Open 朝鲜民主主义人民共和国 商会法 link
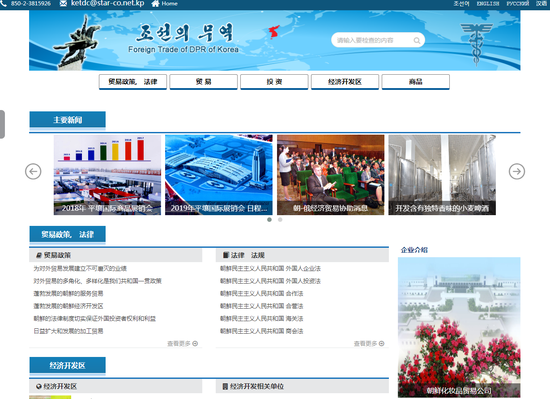 pyautogui.click(x=261, y=331)
